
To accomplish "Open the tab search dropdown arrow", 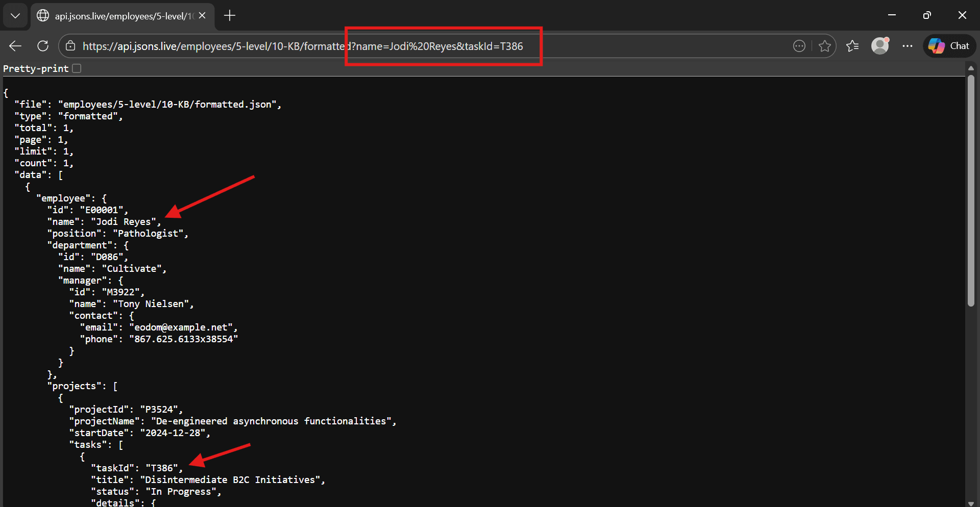I will coord(15,16).
